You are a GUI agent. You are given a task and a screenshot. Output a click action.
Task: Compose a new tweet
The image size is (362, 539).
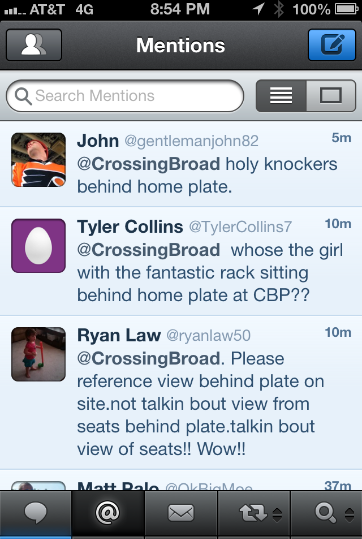point(332,45)
